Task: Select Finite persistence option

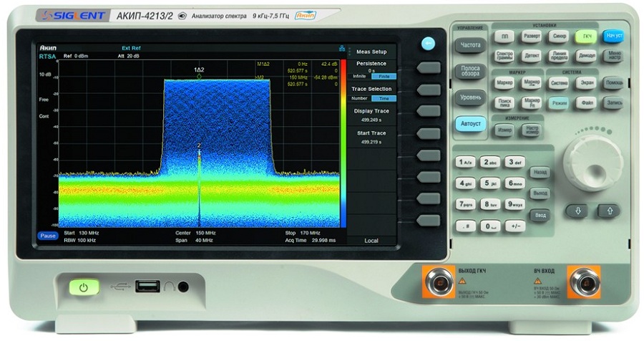Action: (384, 77)
